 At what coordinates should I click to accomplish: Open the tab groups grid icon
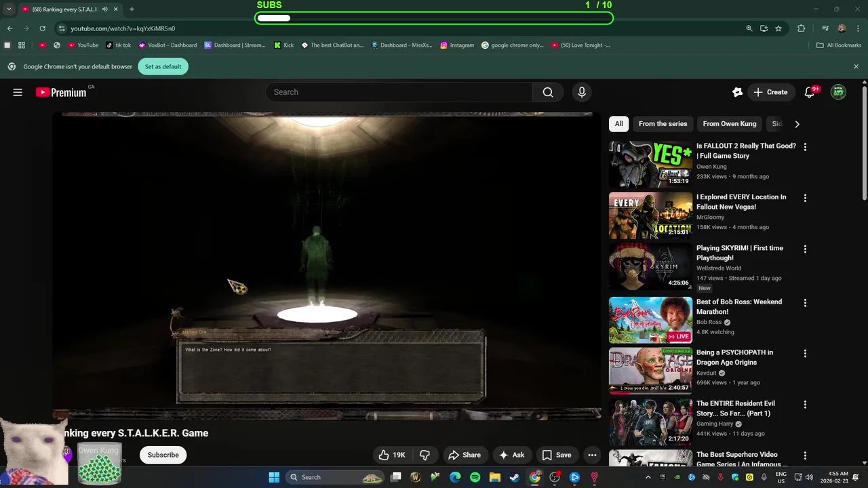[22, 45]
